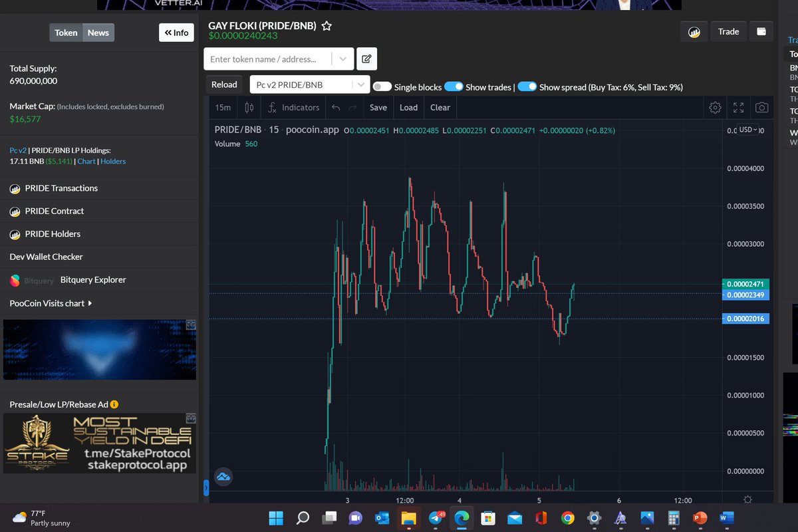The width and height of the screenshot is (798, 532).
Task: Click the info icon beside Presale/Low LP/Rebase Ad
Action: click(x=114, y=404)
